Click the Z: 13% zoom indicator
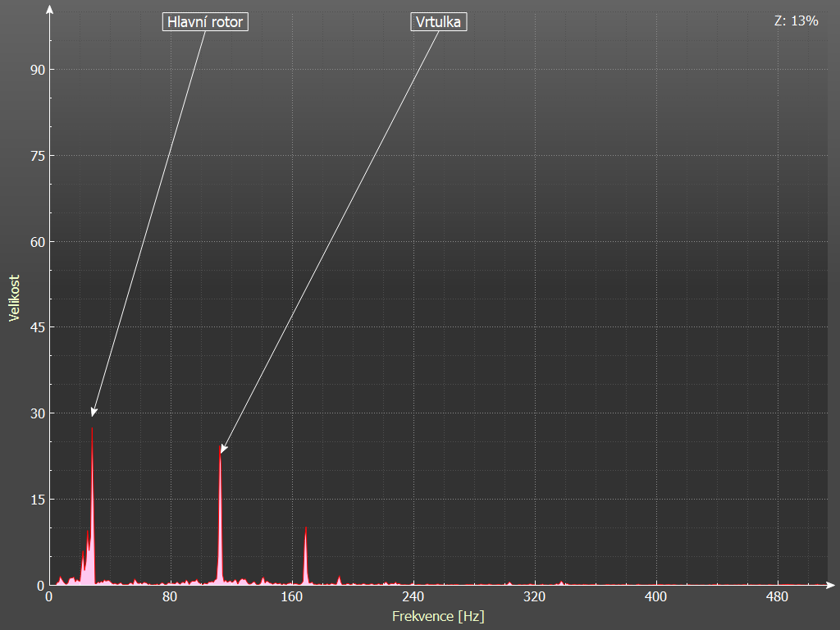Image resolution: width=840 pixels, height=630 pixels. [x=796, y=21]
